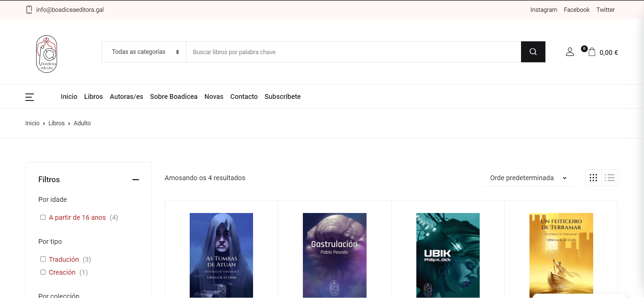Viewport: 644px width, 298px height.
Task: Open the Subscríbete menu item
Action: [x=283, y=97]
